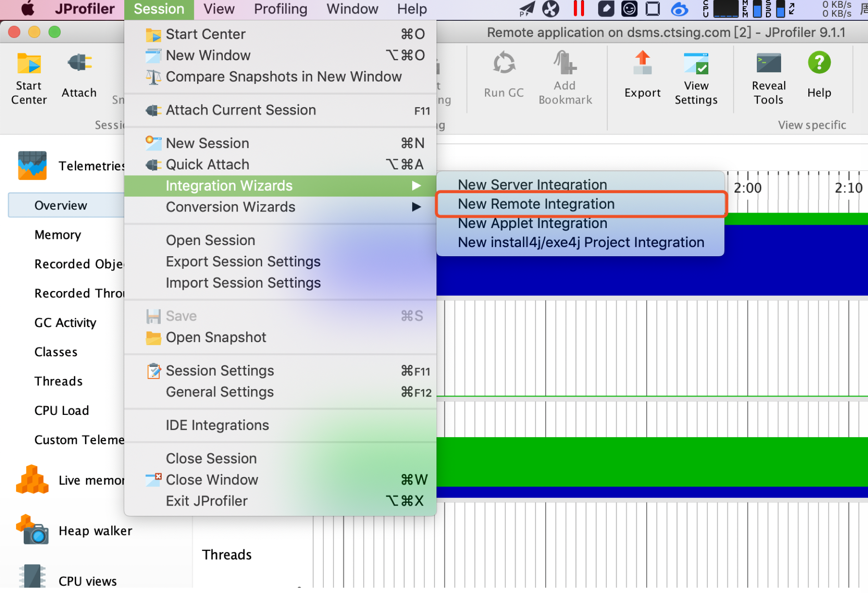Choose Open Snapshot menu entry
The height and width of the screenshot is (593, 868).
click(280, 337)
